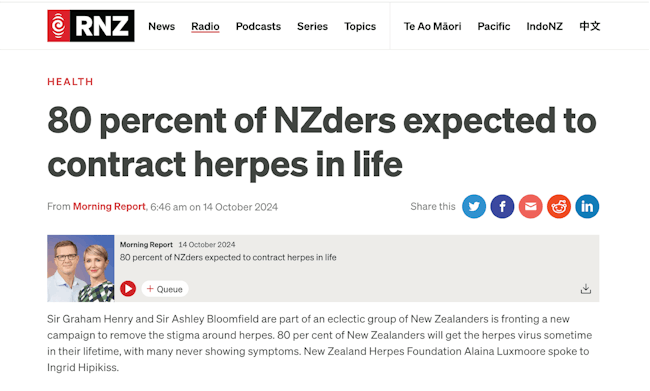Go to the IndoNZ section

click(x=544, y=27)
